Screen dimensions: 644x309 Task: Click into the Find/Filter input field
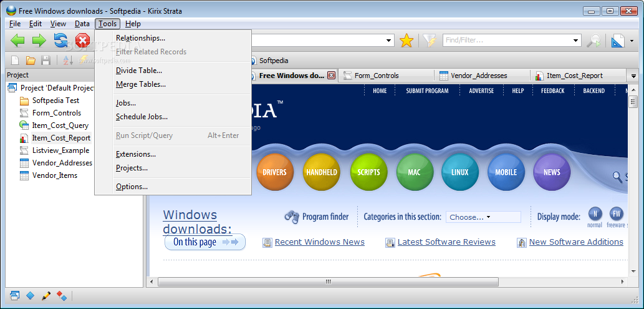(507, 41)
